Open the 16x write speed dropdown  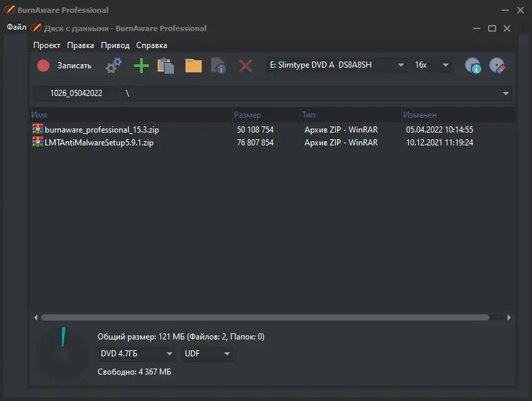coord(431,65)
